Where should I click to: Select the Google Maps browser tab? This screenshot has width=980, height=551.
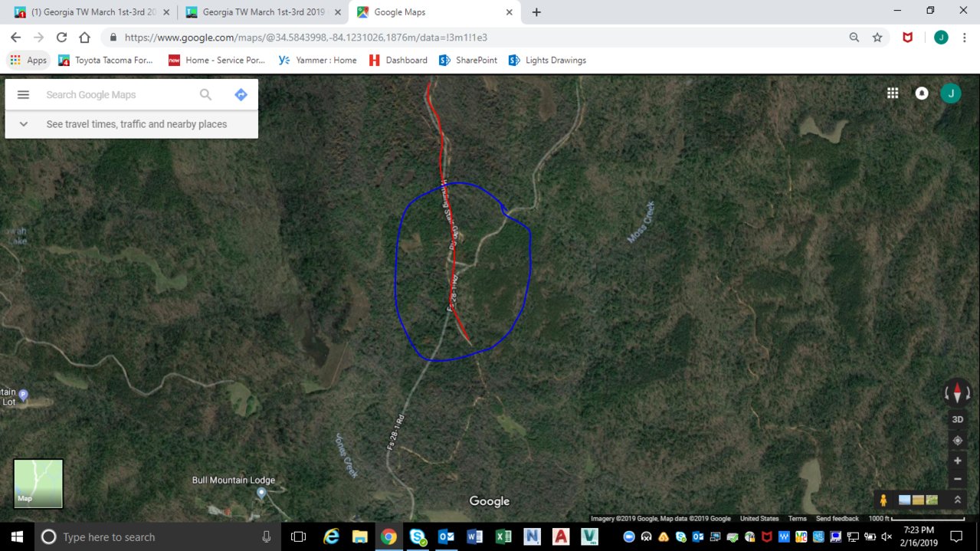[433, 12]
